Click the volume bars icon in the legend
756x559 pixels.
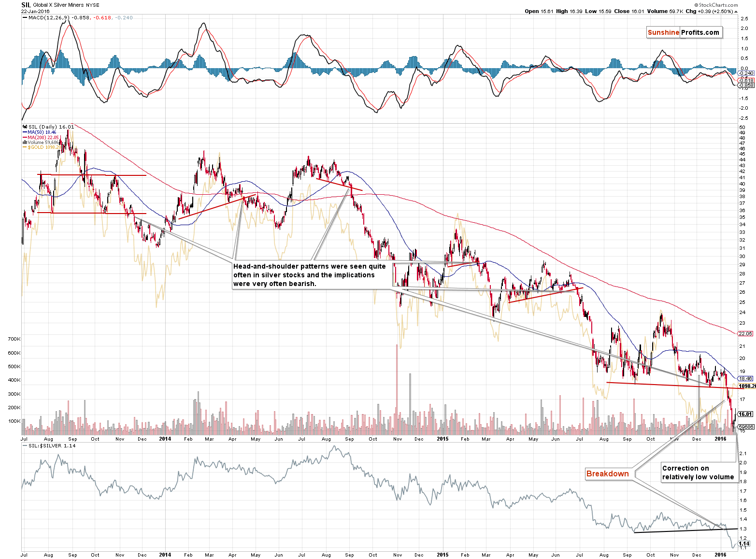pos(25,142)
